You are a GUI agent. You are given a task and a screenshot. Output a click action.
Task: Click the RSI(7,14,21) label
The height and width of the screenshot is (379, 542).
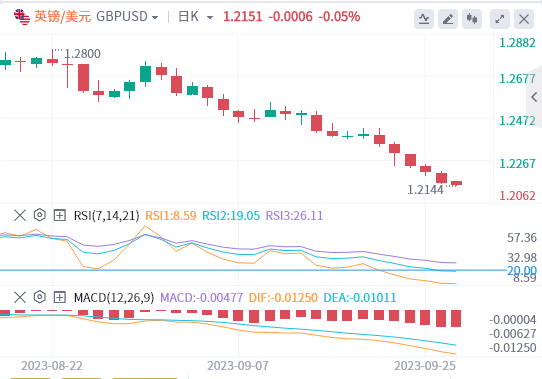(106, 215)
